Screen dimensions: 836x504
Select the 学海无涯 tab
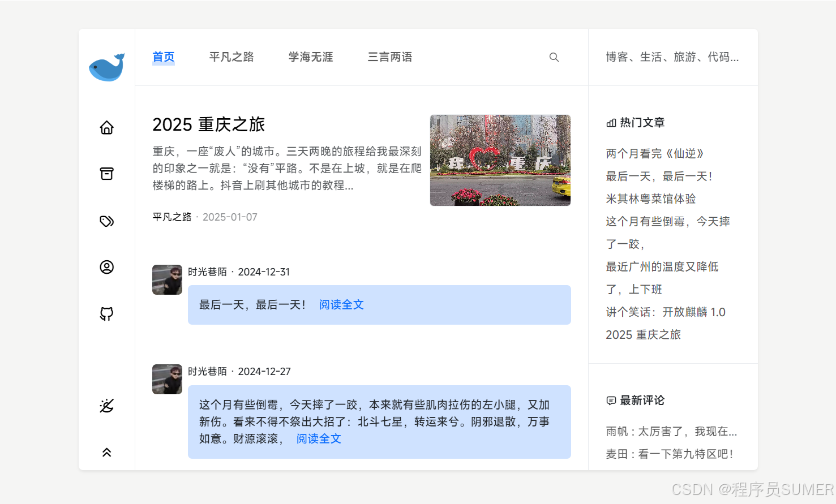pyautogui.click(x=311, y=57)
